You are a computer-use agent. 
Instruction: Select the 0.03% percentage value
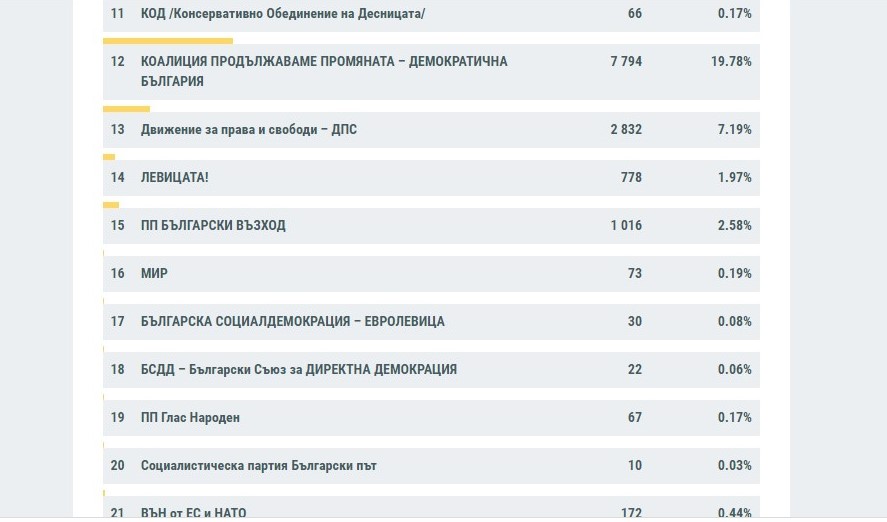tap(734, 466)
